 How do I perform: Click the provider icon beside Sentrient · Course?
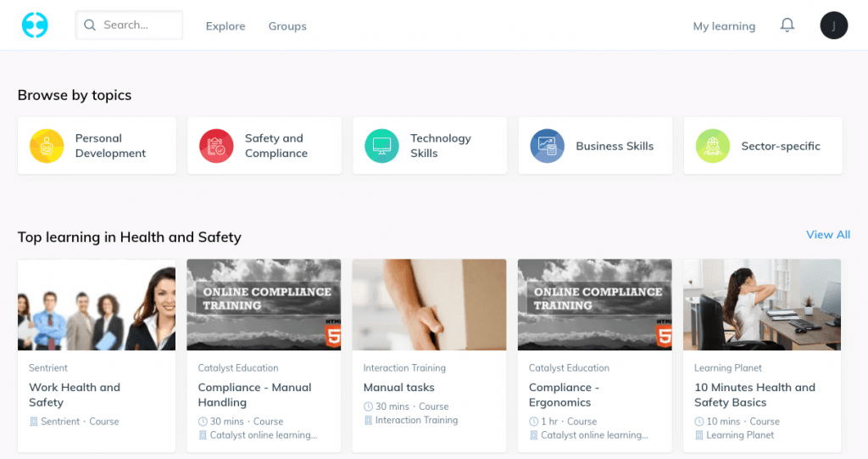(x=34, y=422)
